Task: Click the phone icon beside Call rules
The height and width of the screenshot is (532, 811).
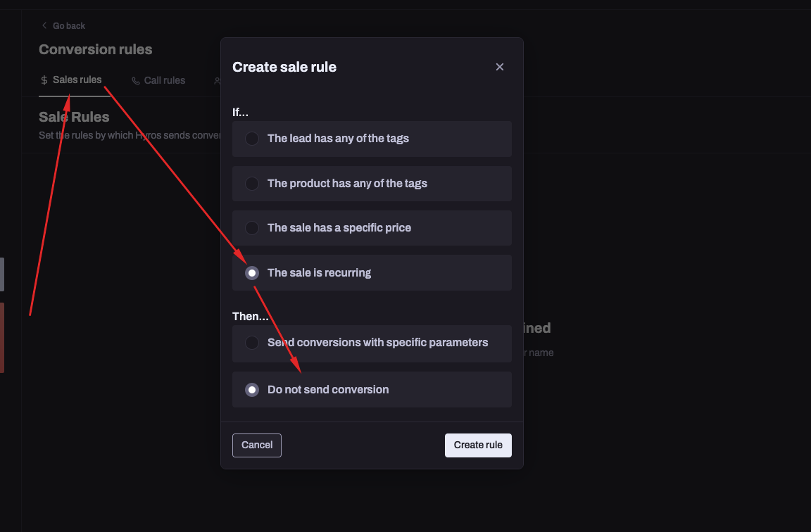Action: coord(135,80)
